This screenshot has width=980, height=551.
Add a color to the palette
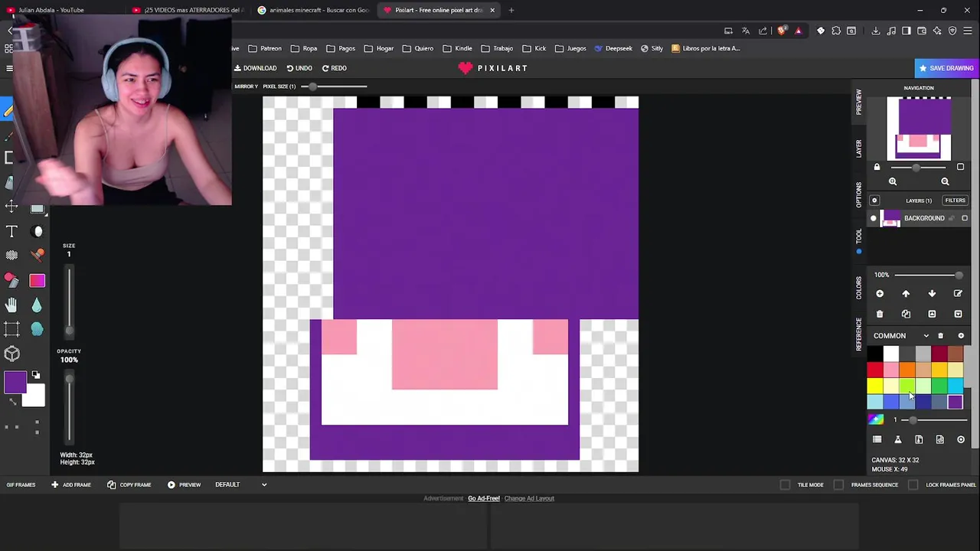(961, 336)
